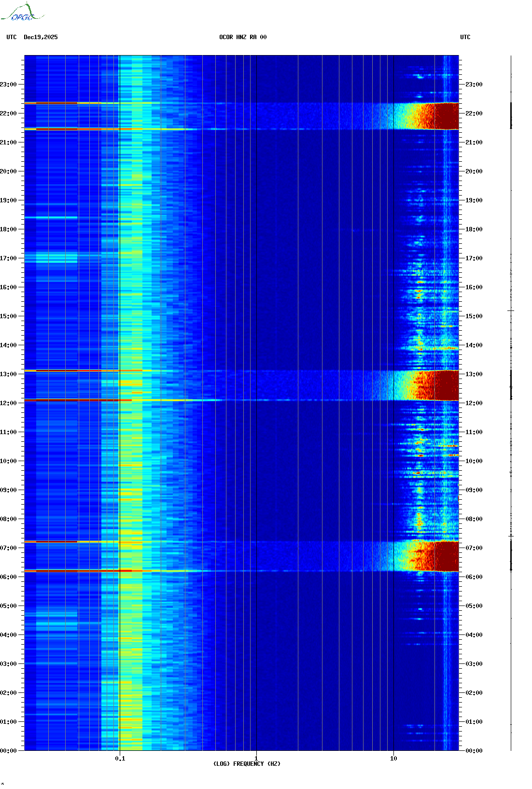Click the 07:00 label on right axis
Image resolution: width=532 pixels, height=789 pixels.
(474, 548)
